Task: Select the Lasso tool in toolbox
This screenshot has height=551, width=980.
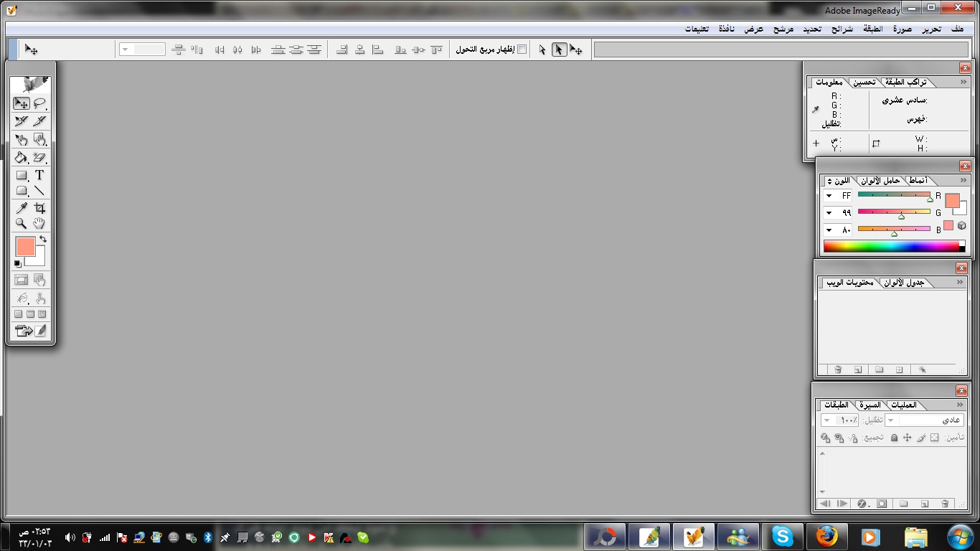Action: 39,103
